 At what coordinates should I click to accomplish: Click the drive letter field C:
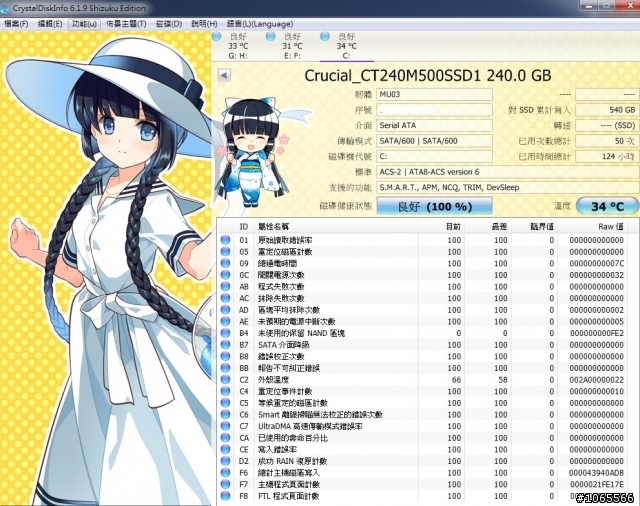pos(434,156)
